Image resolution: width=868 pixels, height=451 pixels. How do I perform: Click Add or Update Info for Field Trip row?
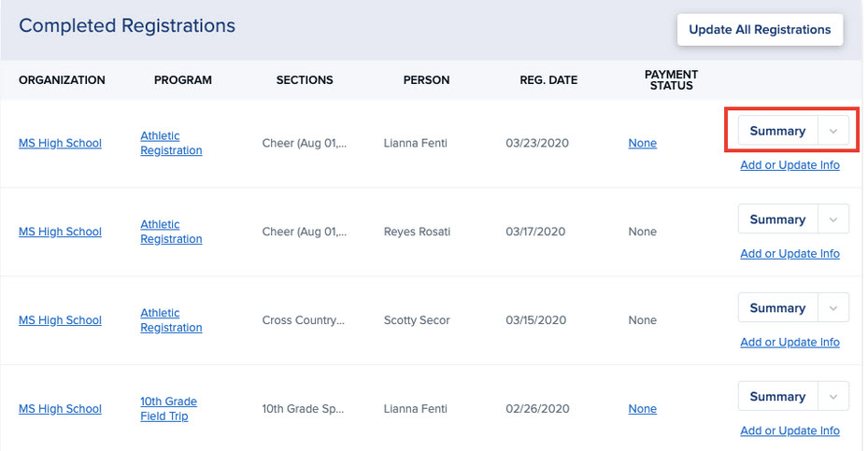click(x=790, y=431)
